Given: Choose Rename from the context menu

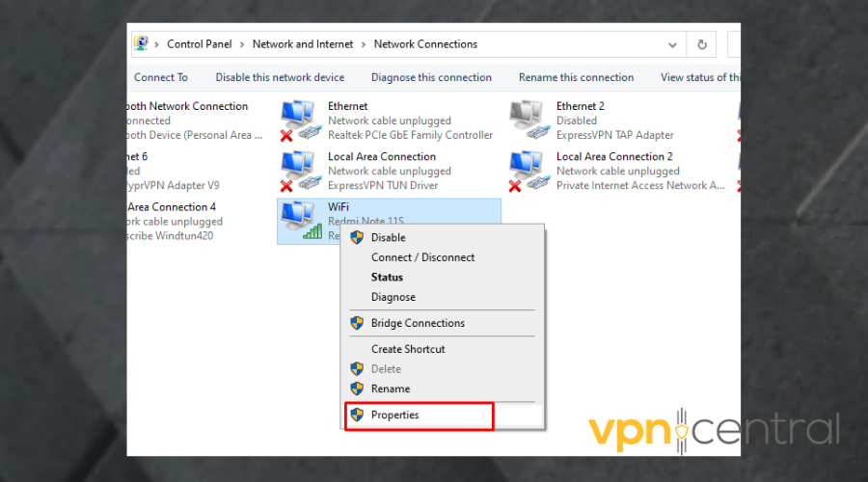Looking at the screenshot, I should click(x=391, y=389).
